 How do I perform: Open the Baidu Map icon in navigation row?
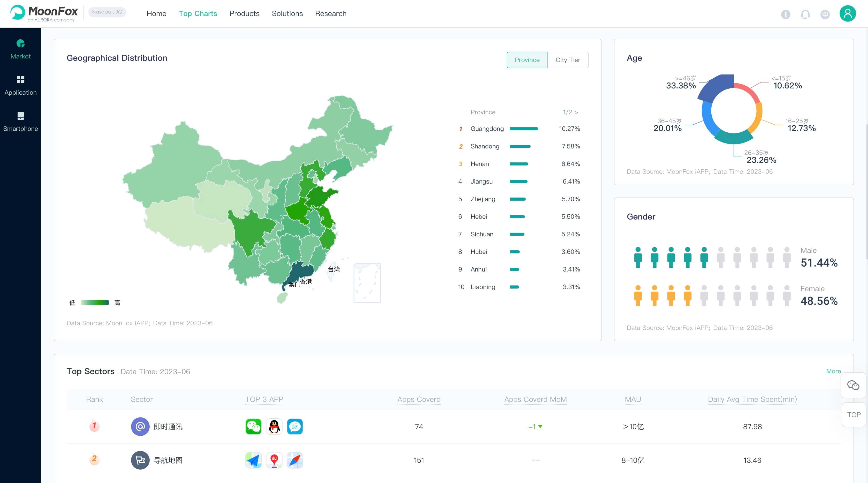[274, 460]
